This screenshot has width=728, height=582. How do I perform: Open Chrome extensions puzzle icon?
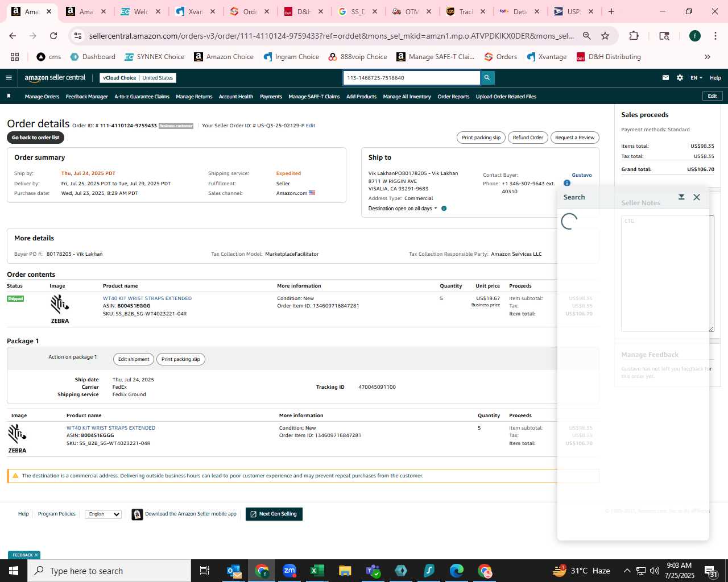coord(634,36)
